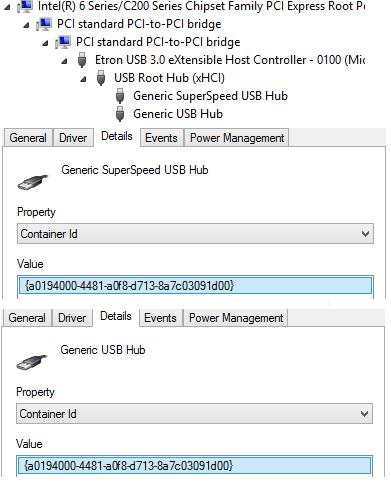Collapse the Etron USB 3.0 Host Controller node
Image resolution: width=391 pixels, height=487 pixels.
click(64, 61)
